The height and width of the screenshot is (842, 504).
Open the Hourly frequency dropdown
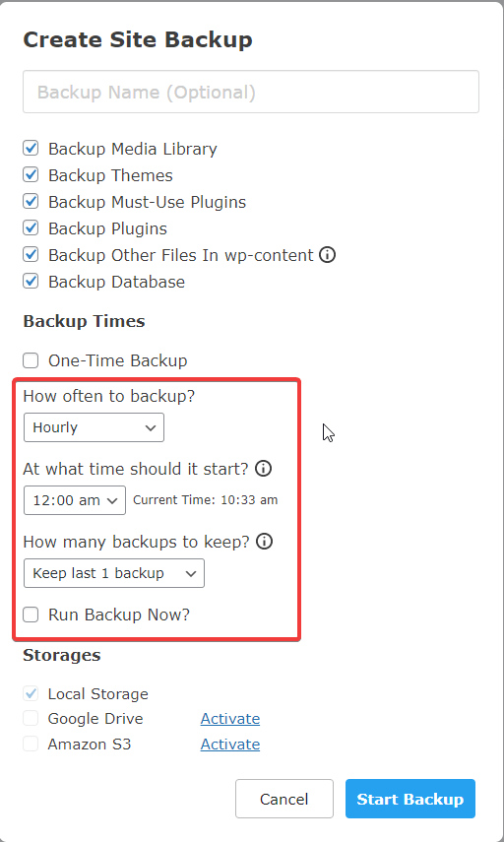click(94, 427)
